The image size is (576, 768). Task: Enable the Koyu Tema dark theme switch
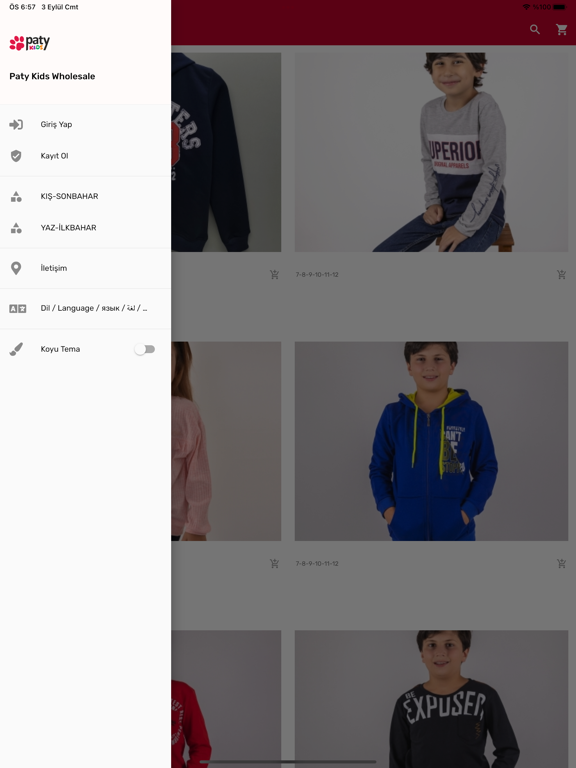coord(145,349)
